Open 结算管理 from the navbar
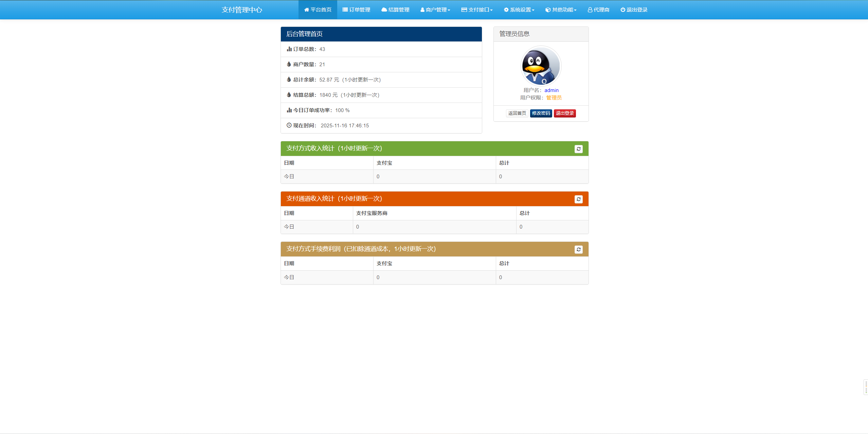 [x=395, y=10]
